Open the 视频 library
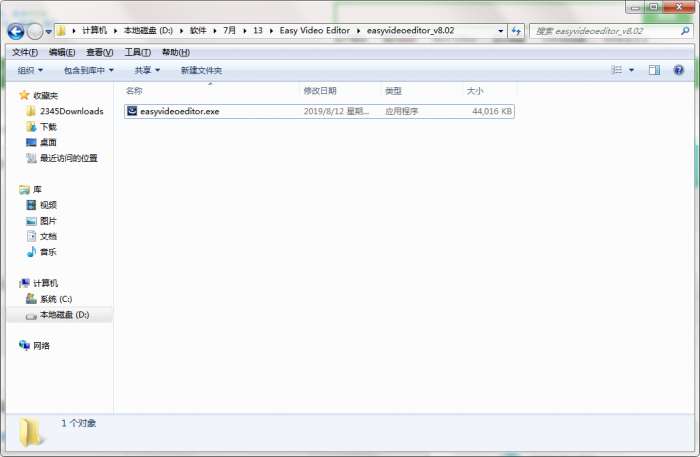The height and width of the screenshot is (457, 700). [48, 205]
